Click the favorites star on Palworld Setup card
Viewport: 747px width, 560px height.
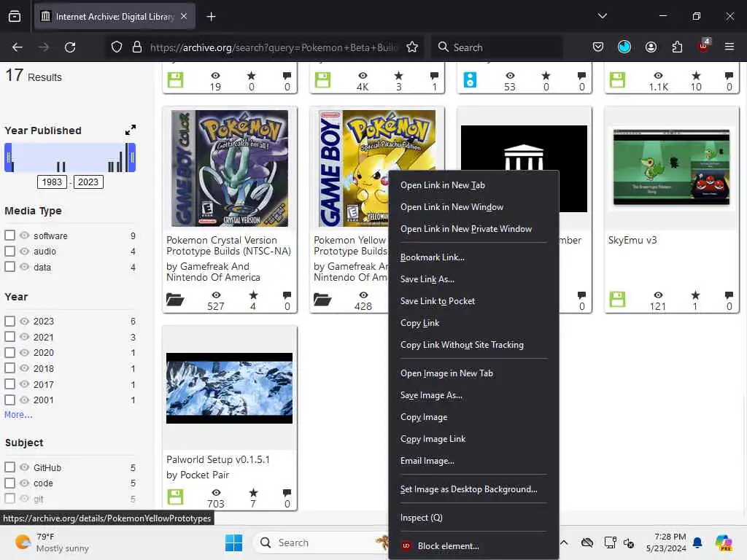point(253,492)
